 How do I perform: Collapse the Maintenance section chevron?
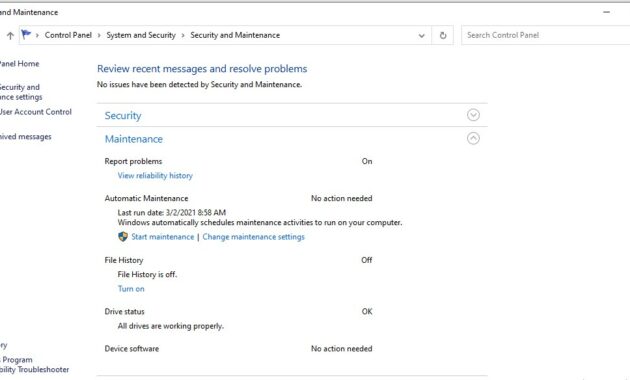click(473, 138)
